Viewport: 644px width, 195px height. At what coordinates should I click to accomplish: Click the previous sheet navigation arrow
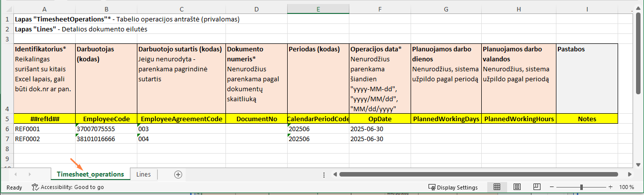click(16, 174)
